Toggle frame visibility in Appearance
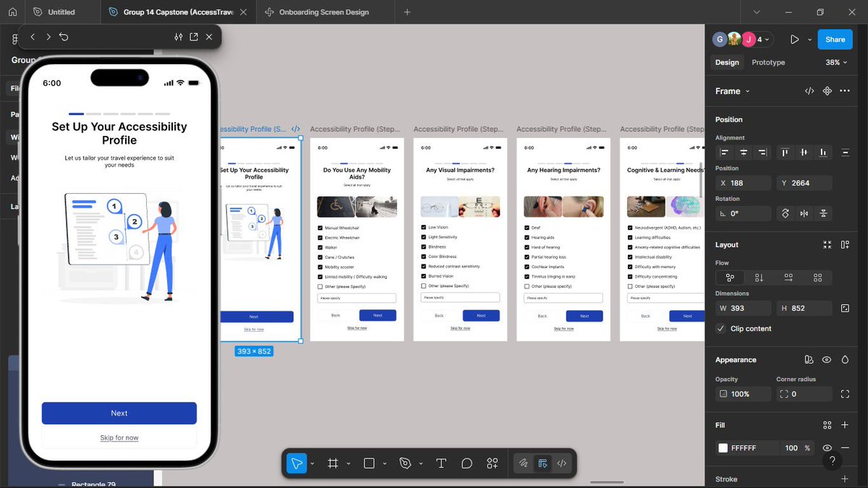This screenshot has height=488, width=868. 827,360
